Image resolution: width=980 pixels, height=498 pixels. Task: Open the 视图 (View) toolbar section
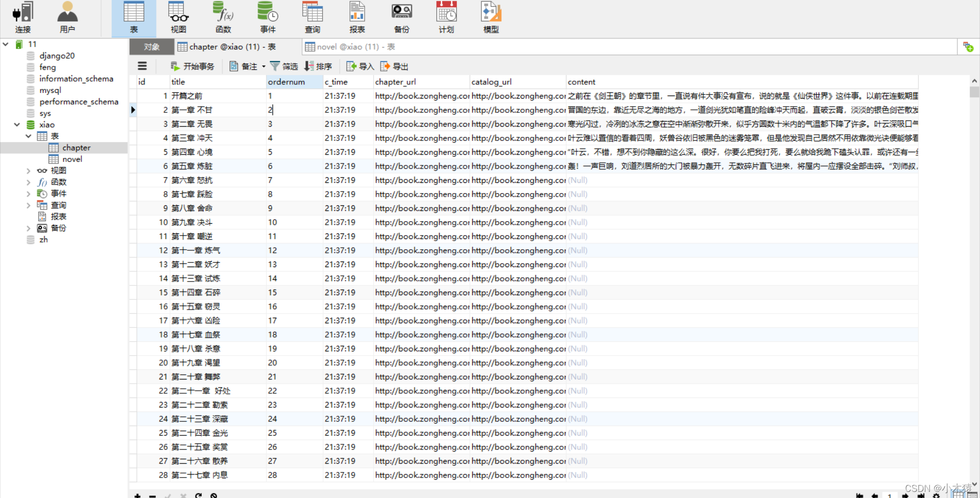click(x=178, y=18)
